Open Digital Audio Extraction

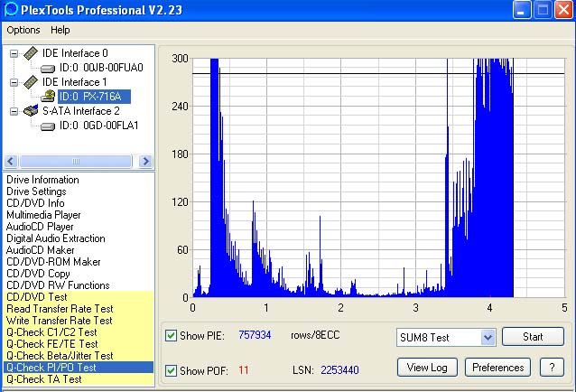[x=56, y=238]
